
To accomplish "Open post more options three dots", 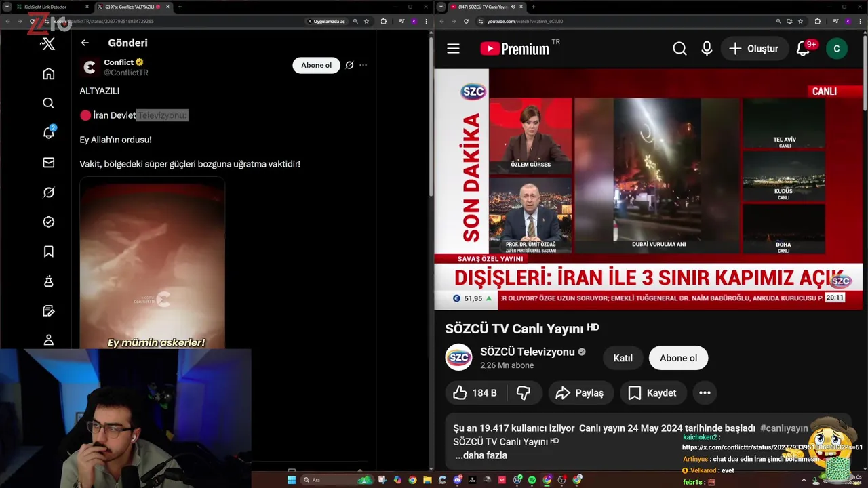I will click(363, 65).
